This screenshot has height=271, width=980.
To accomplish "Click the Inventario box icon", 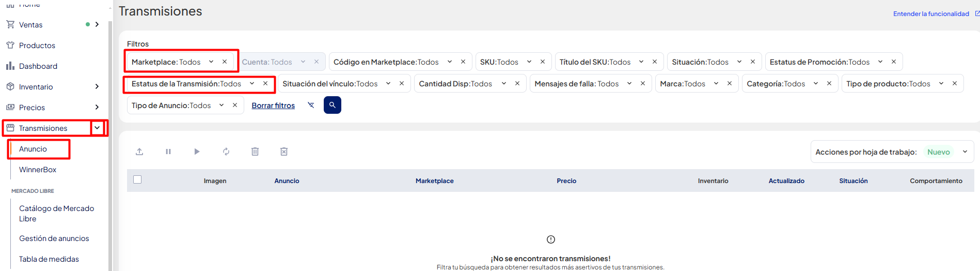I will coord(10,86).
